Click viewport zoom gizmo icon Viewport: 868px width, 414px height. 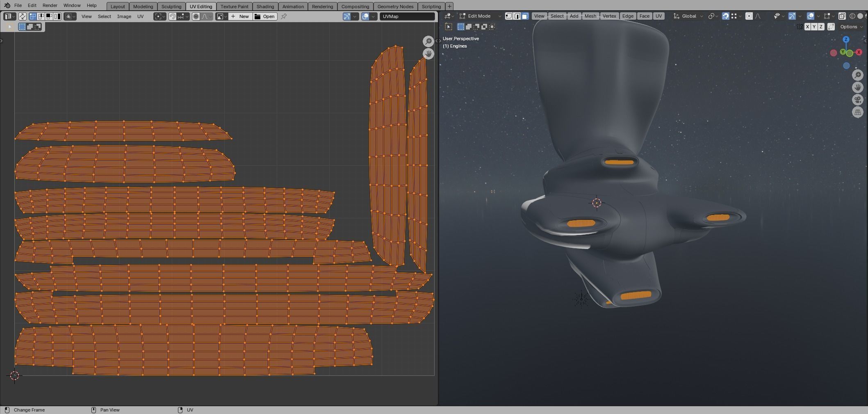858,75
